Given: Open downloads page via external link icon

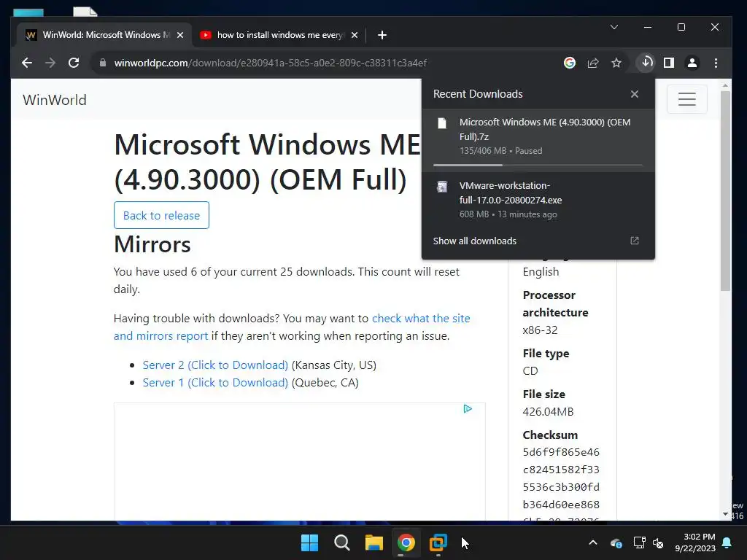Looking at the screenshot, I should 635,241.
